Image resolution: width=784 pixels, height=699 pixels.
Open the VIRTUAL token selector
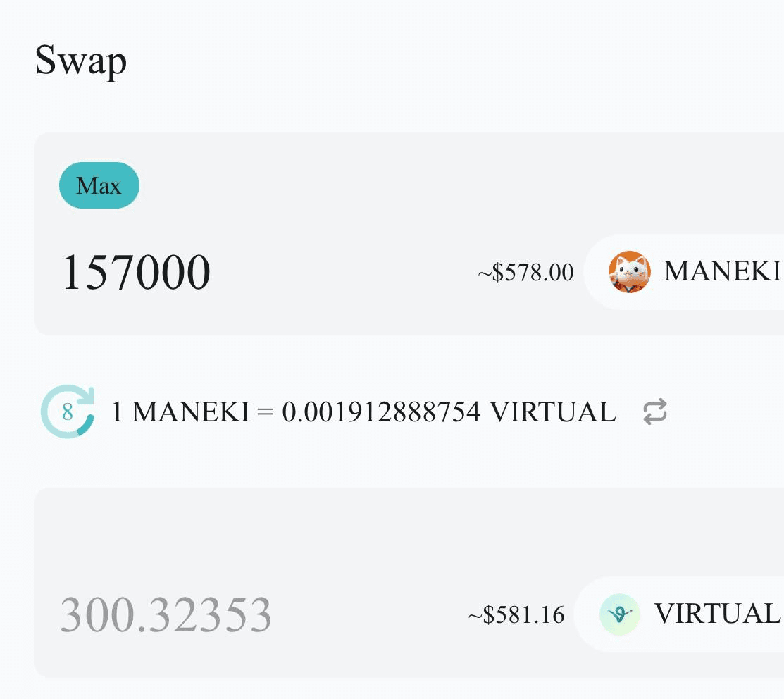[679, 614]
